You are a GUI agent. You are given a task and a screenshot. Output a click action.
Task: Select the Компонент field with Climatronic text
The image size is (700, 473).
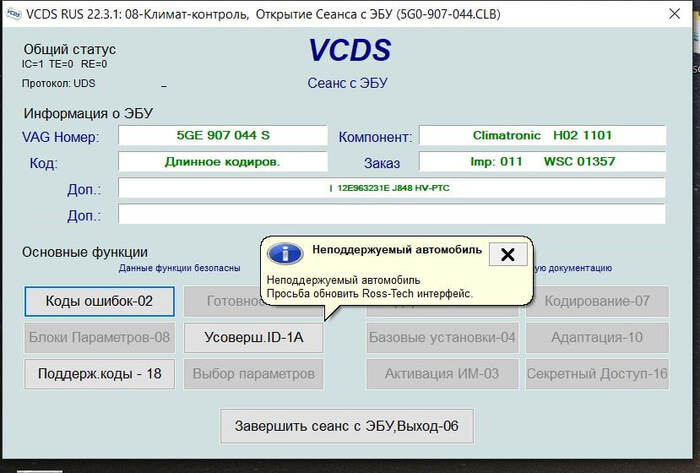point(541,135)
